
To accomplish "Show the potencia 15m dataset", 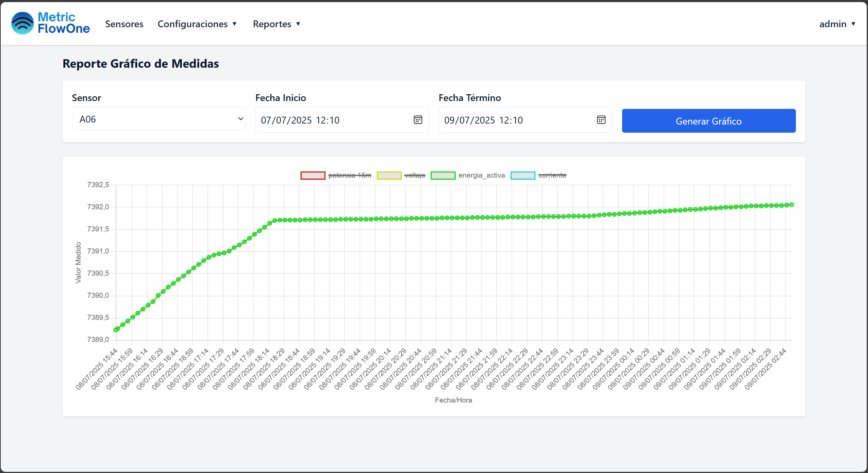I will pyautogui.click(x=349, y=175).
